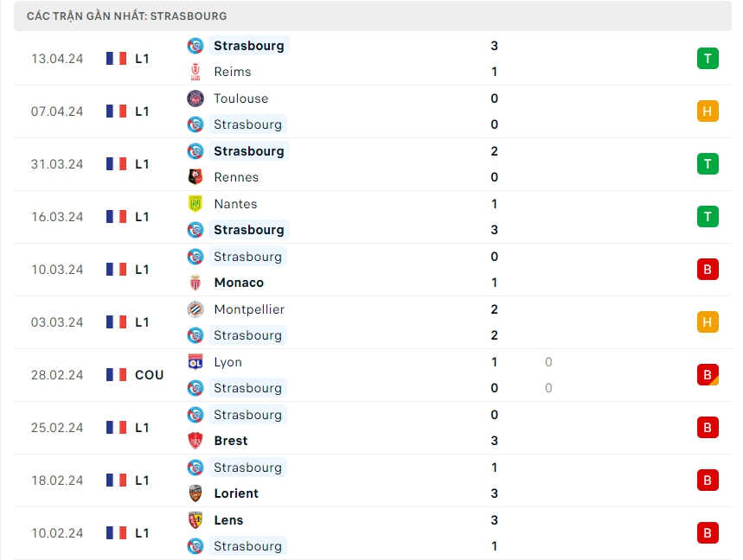This screenshot has width=743, height=560.
Task: Open the Montpellier team link
Action: (249, 309)
